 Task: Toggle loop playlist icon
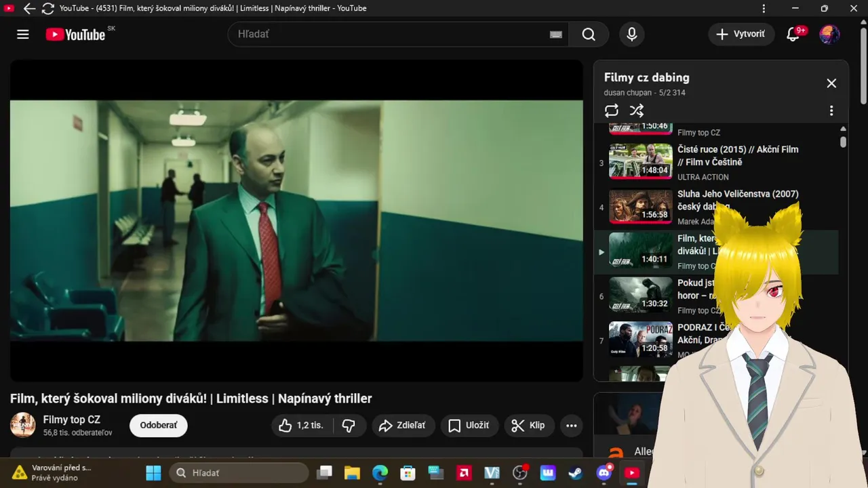click(612, 110)
